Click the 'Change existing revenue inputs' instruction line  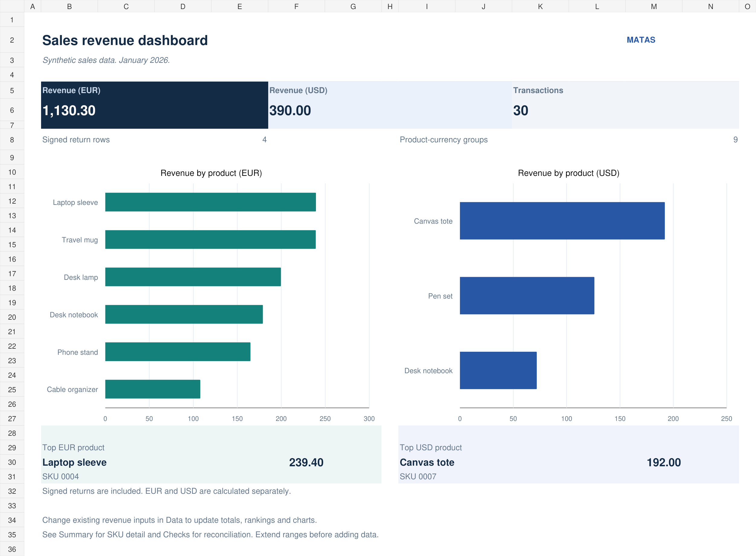point(179,520)
